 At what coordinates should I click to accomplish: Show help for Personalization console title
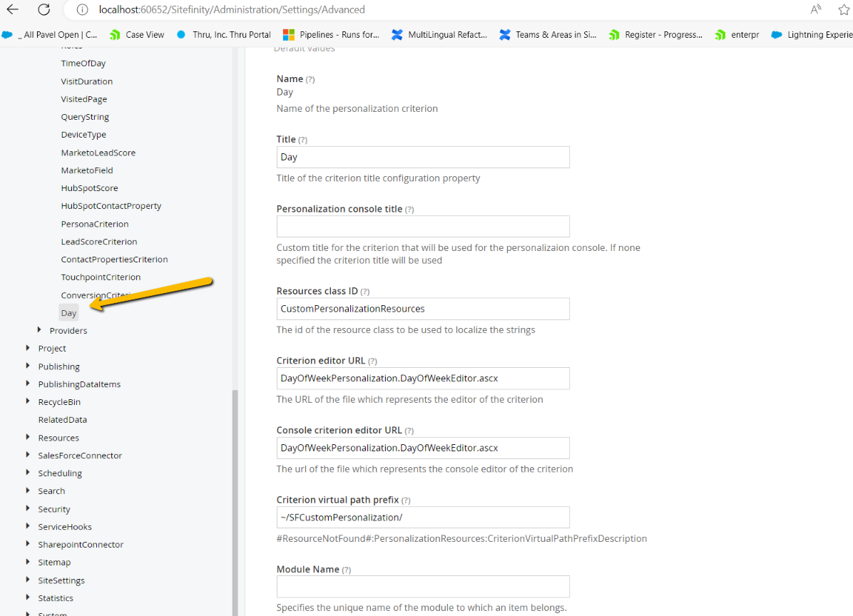(x=409, y=210)
